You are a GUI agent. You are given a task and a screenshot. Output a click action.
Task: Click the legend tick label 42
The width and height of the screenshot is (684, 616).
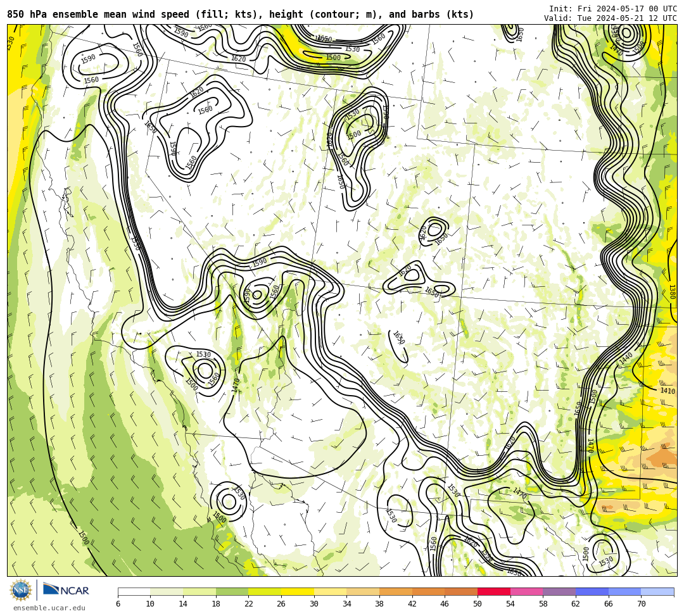pos(412,604)
